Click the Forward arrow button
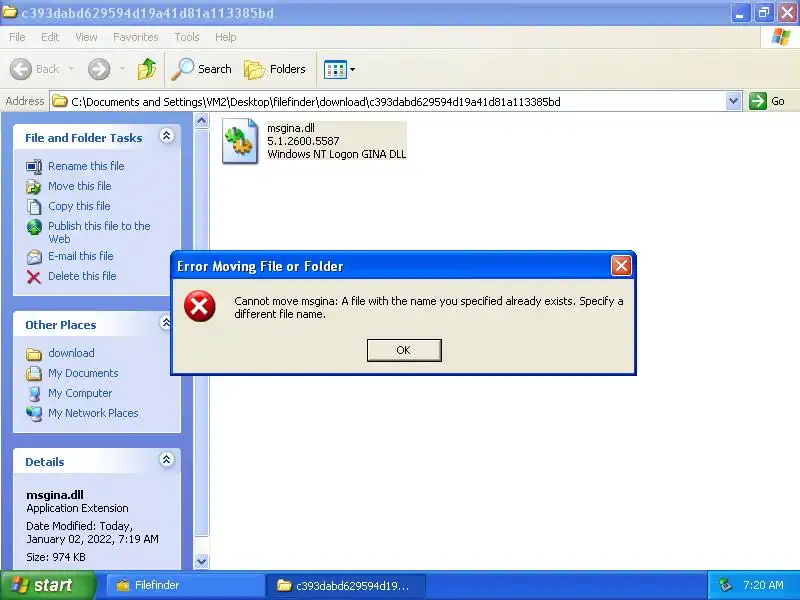Image resolution: width=800 pixels, height=600 pixels. (x=99, y=69)
